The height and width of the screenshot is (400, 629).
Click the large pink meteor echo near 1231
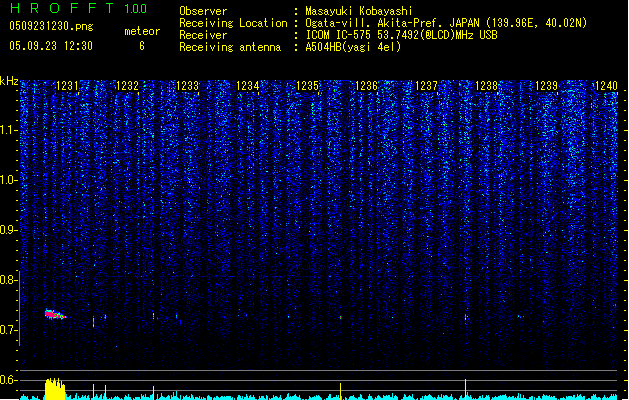(55, 315)
